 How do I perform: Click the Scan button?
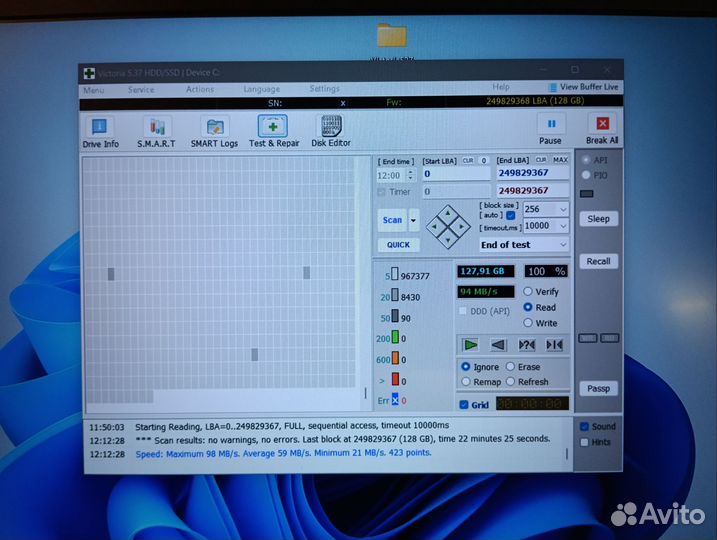pyautogui.click(x=392, y=220)
